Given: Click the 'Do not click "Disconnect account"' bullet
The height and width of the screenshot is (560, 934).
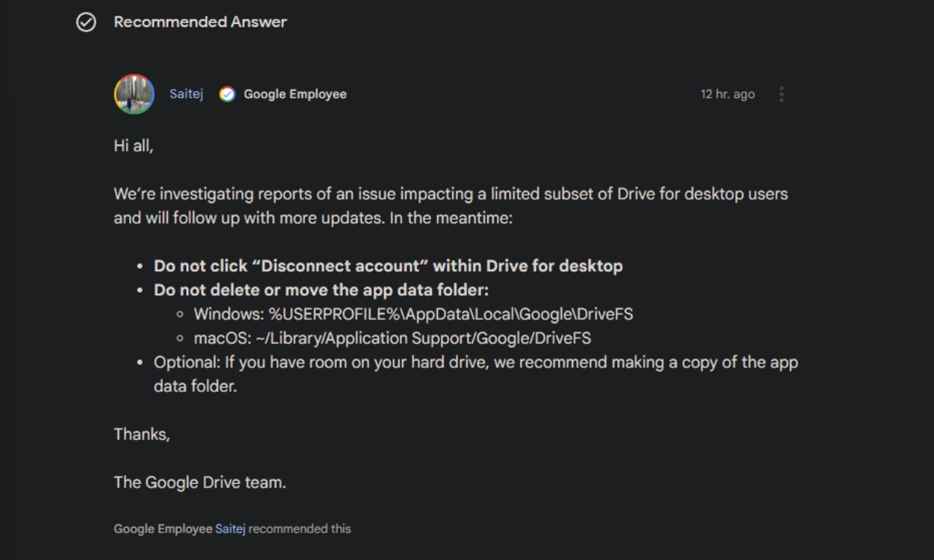Looking at the screenshot, I should click(x=388, y=266).
